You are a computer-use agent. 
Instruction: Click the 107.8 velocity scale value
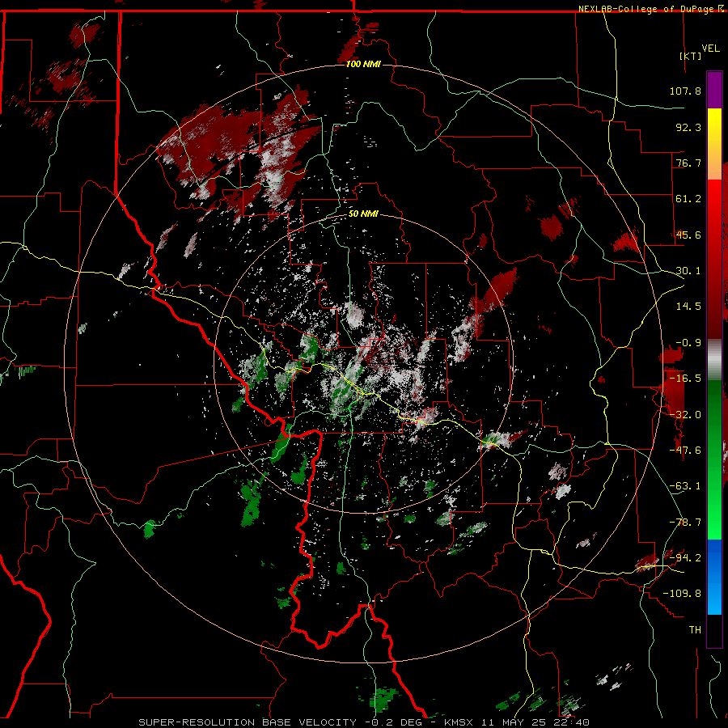pos(685,91)
